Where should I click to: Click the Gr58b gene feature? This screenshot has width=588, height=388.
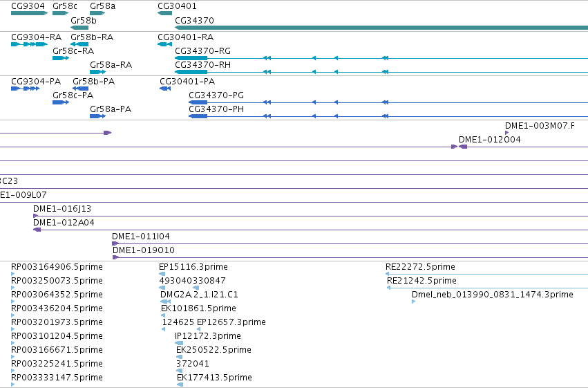pos(79,28)
